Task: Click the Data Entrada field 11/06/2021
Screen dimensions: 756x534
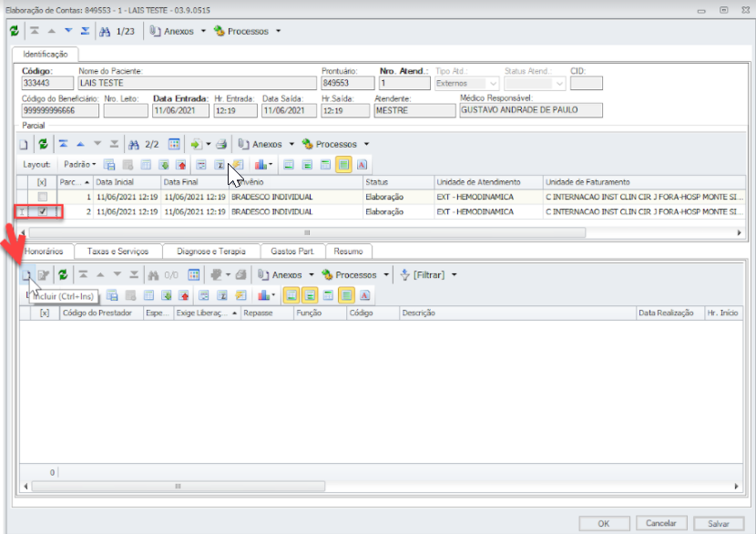Action: 181,110
